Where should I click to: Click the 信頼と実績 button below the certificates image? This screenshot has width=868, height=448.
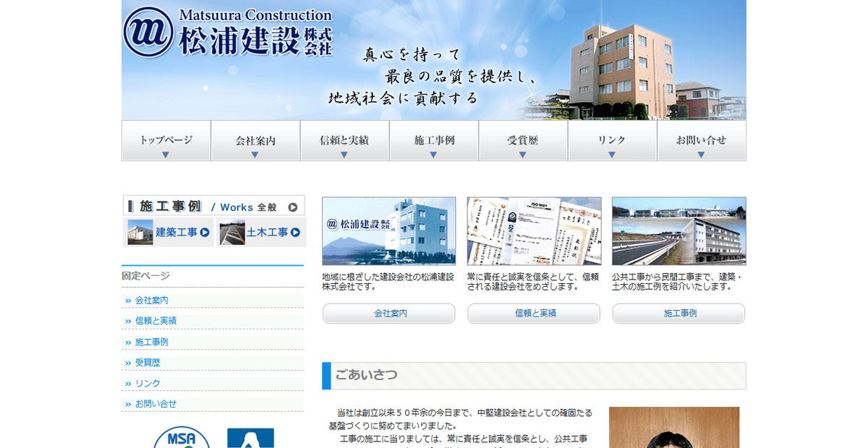tap(533, 313)
